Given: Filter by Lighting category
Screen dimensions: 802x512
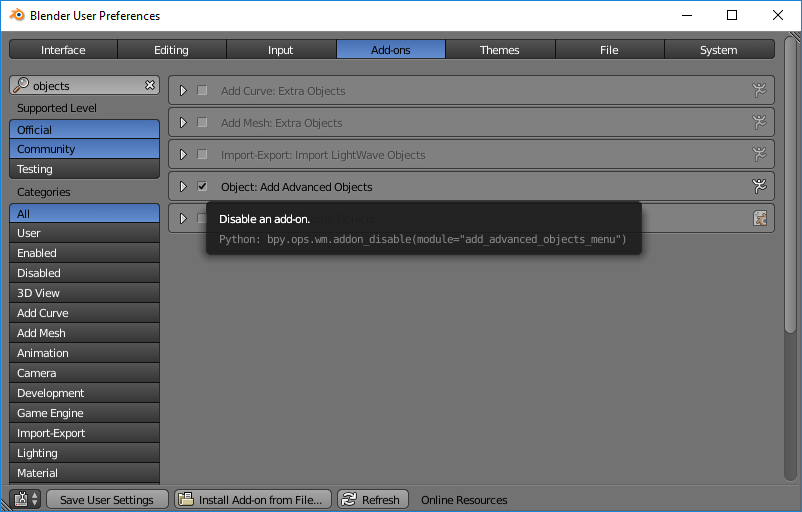Looking at the screenshot, I should pyautogui.click(x=84, y=452).
